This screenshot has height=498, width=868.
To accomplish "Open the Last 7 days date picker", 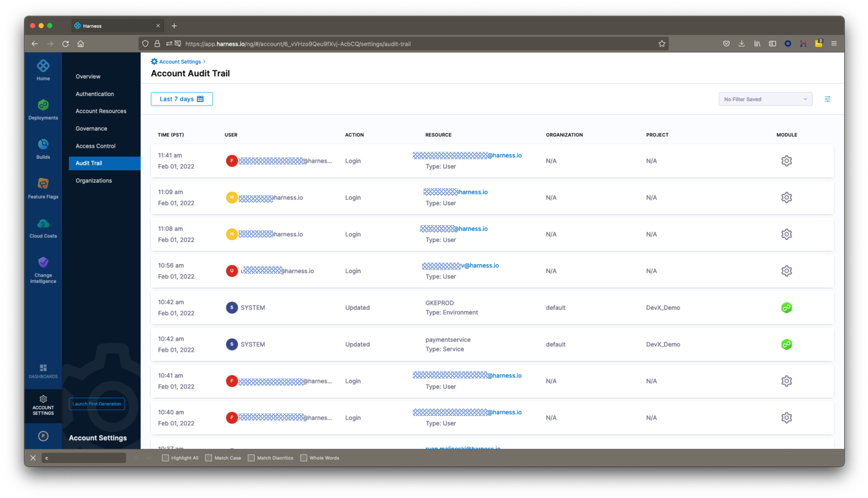I will [x=182, y=99].
